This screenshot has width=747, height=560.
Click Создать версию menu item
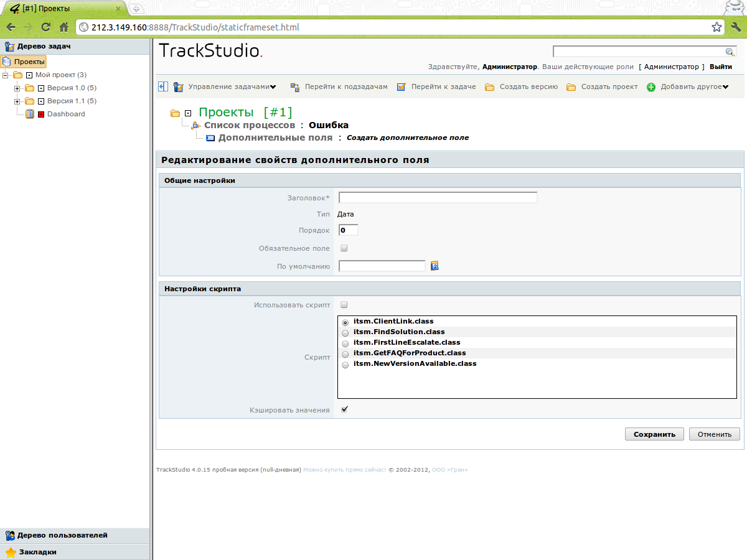(x=529, y=87)
